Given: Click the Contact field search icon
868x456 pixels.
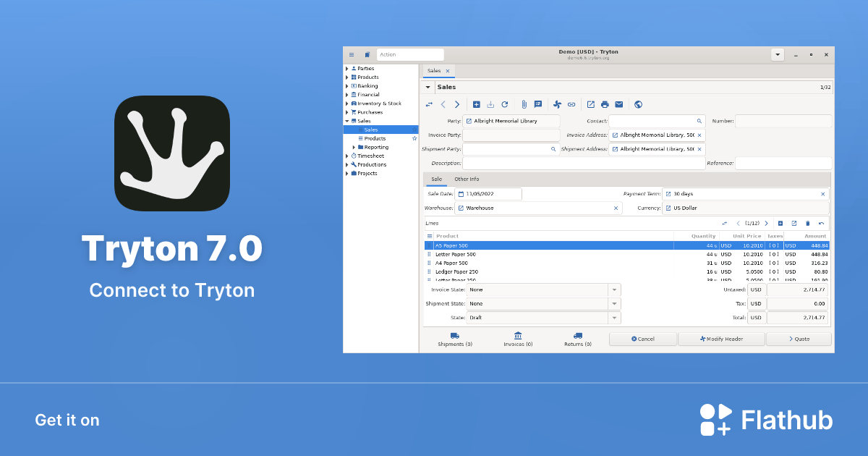Looking at the screenshot, I should click(699, 121).
